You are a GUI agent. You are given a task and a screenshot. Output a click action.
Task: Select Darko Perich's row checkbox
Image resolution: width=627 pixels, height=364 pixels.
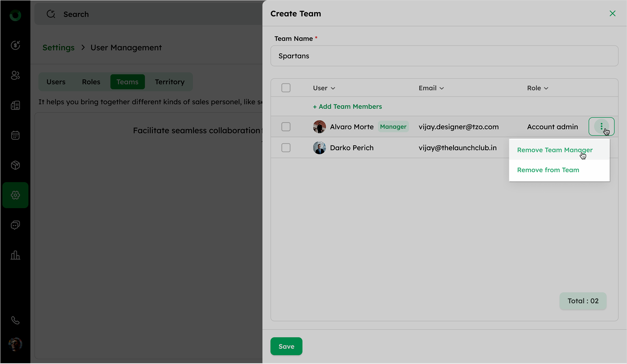[x=286, y=148]
